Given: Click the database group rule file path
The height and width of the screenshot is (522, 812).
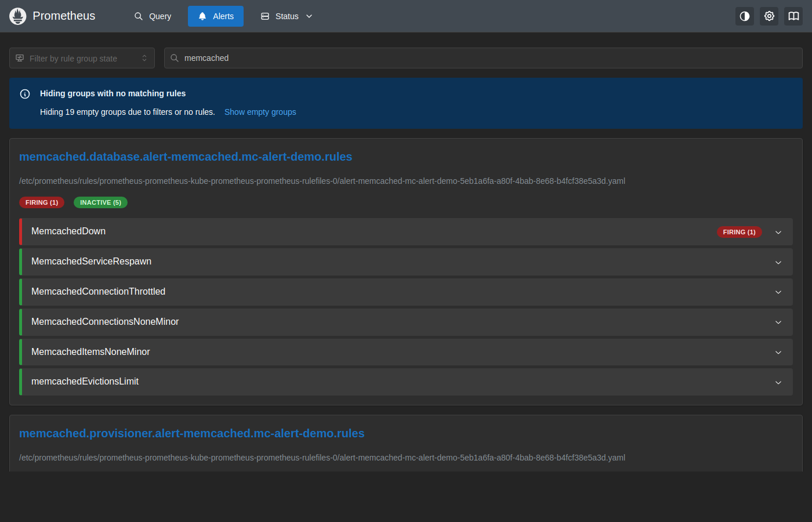Looking at the screenshot, I should [322, 181].
